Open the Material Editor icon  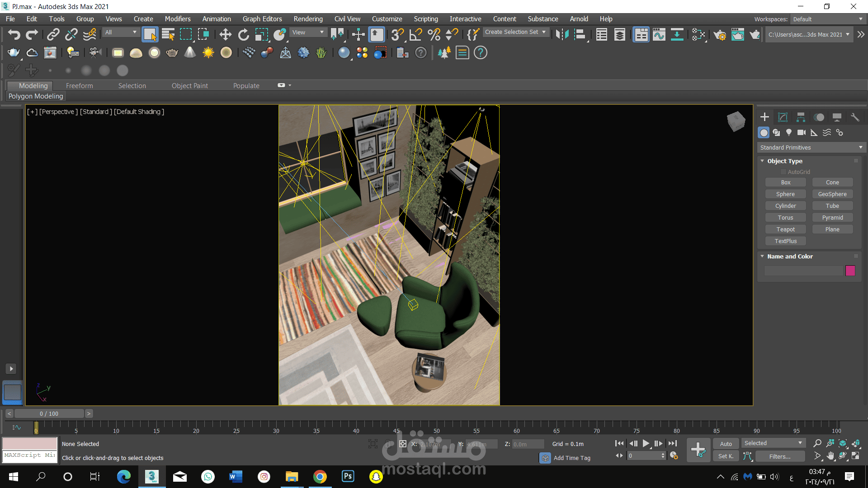point(698,35)
